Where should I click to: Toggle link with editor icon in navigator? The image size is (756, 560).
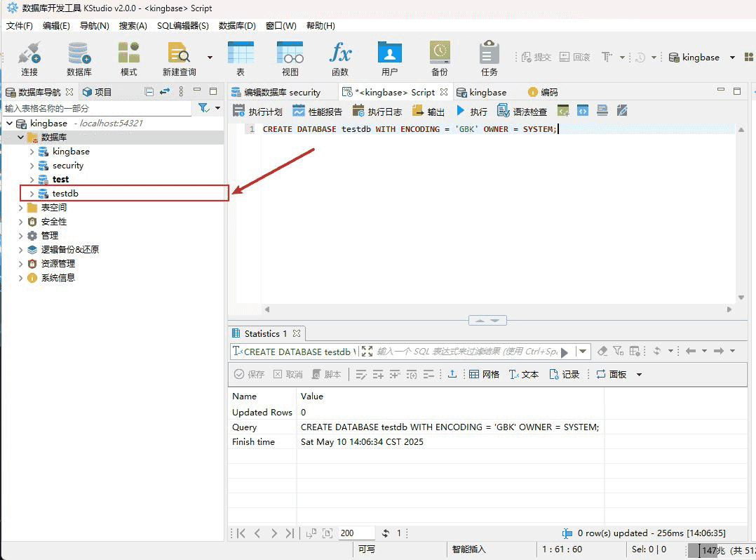pos(165,91)
